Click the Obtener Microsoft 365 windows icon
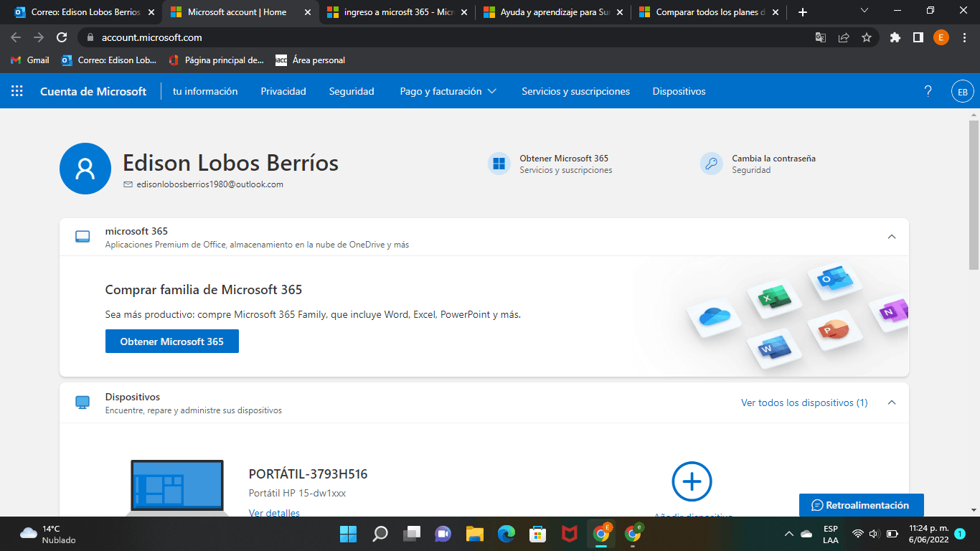This screenshot has height=551, width=980. click(499, 164)
